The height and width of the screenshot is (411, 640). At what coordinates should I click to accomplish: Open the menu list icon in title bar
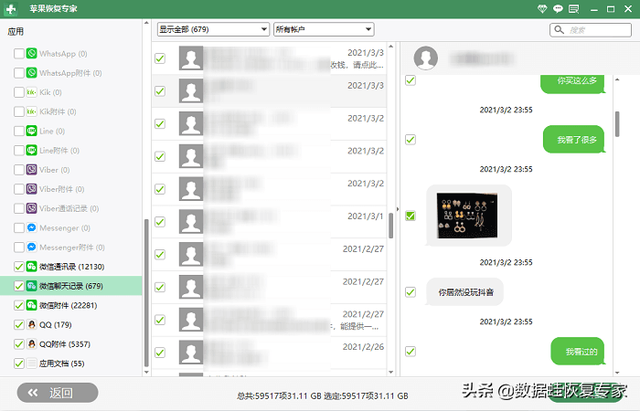coord(574,9)
